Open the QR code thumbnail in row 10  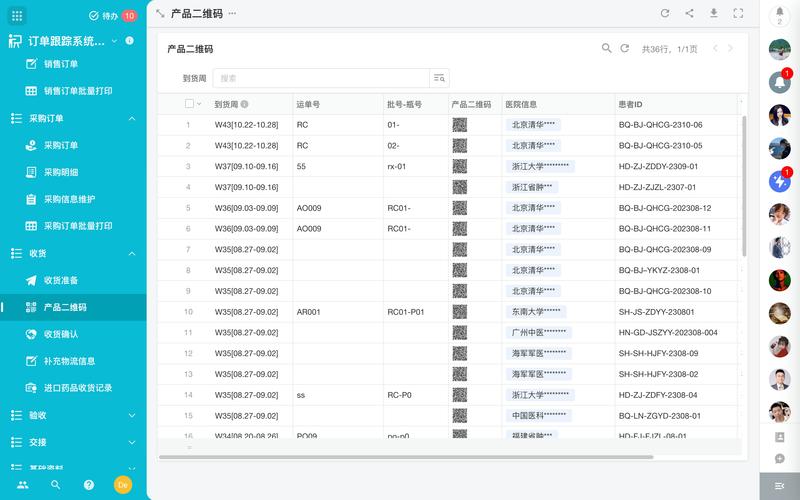pyautogui.click(x=460, y=312)
